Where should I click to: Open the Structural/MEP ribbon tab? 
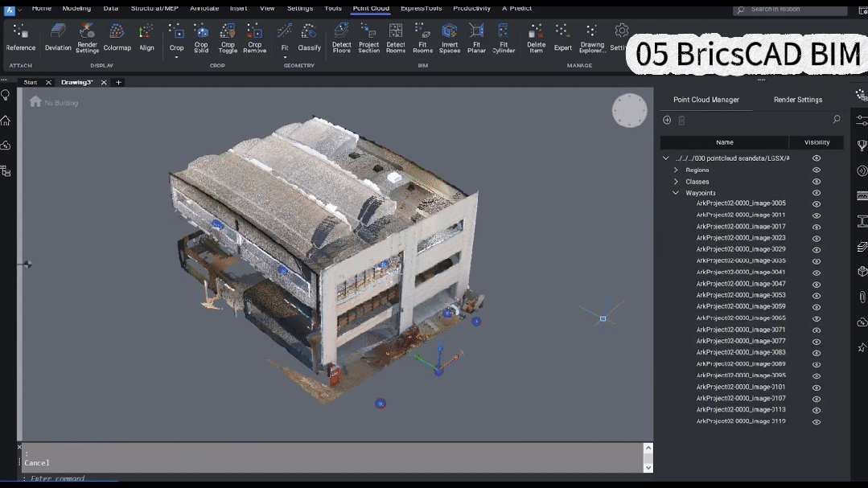(154, 8)
